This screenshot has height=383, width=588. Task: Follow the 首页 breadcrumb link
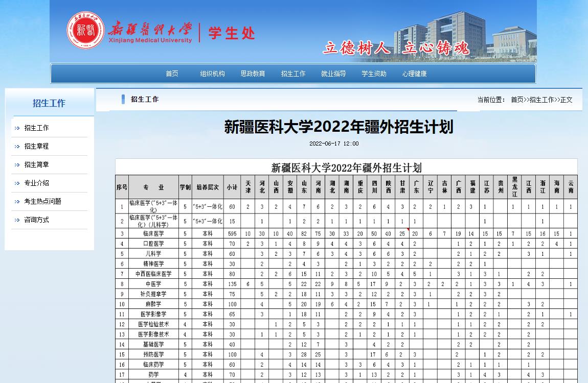(x=517, y=100)
